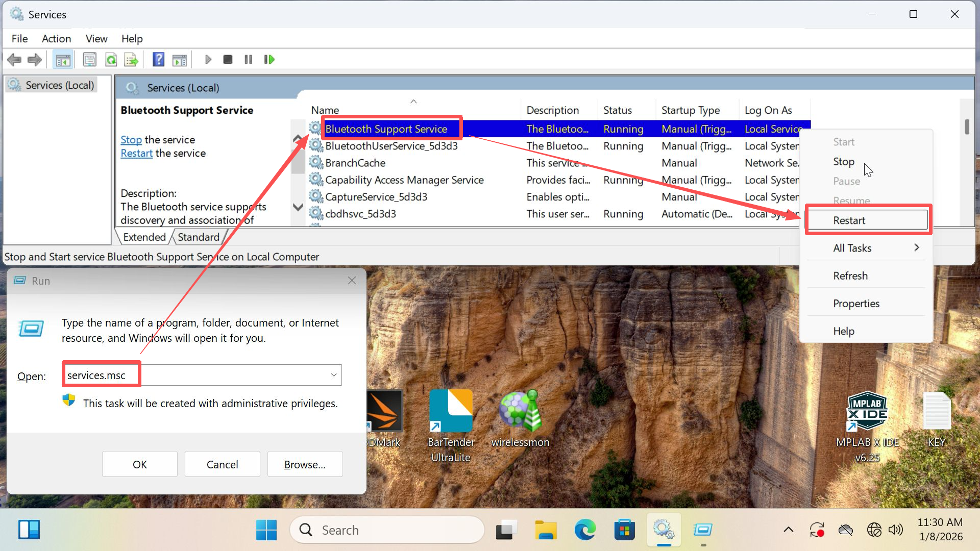The width and height of the screenshot is (980, 551).
Task: Click the Restart Service toolbar icon
Action: pyautogui.click(x=269, y=60)
